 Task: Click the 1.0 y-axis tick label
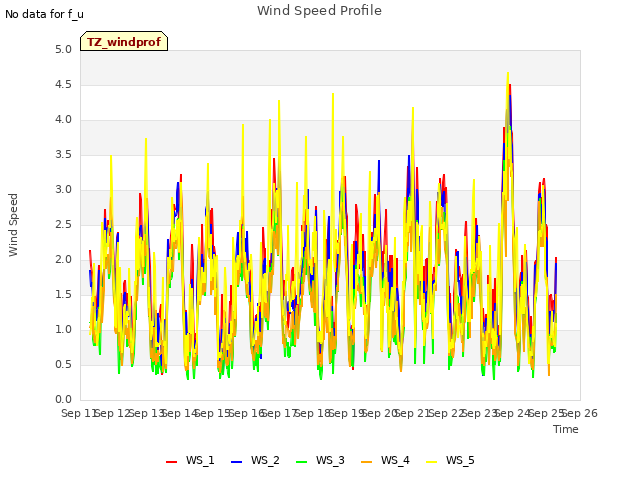(x=63, y=329)
